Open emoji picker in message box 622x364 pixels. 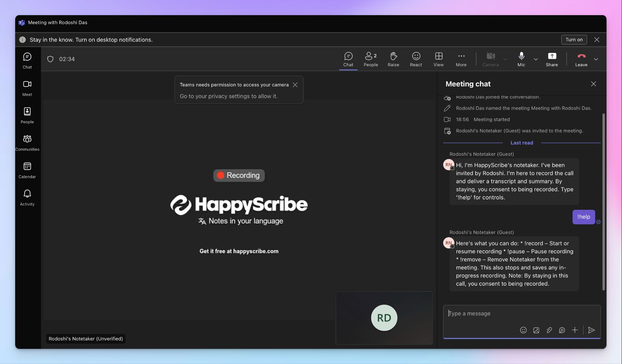click(x=523, y=330)
